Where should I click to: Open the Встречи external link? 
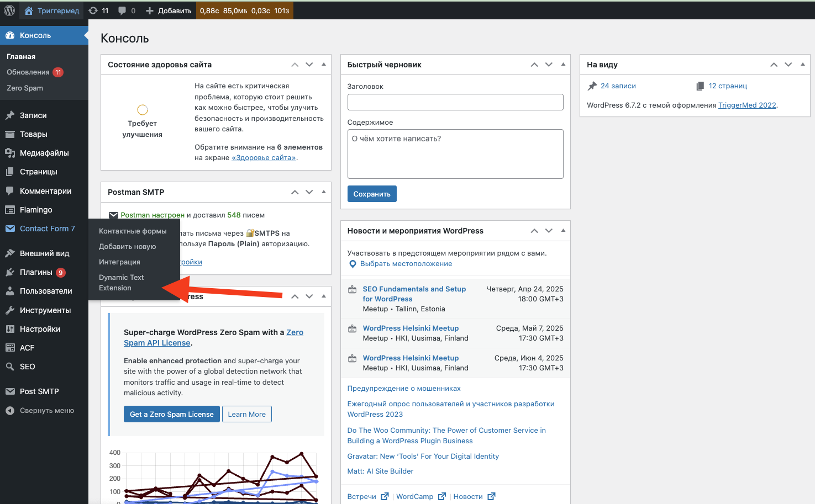pos(367,497)
